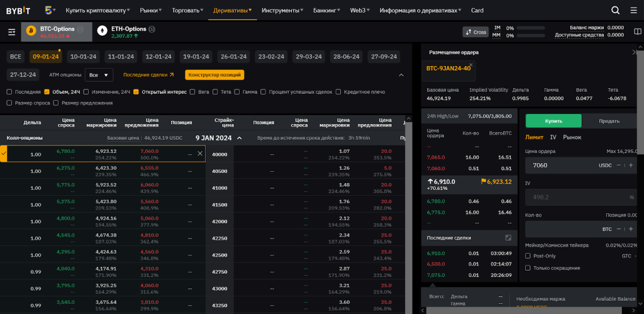Open the hamburger menu in top bar
The height and width of the screenshot is (314, 644).
[633, 10]
